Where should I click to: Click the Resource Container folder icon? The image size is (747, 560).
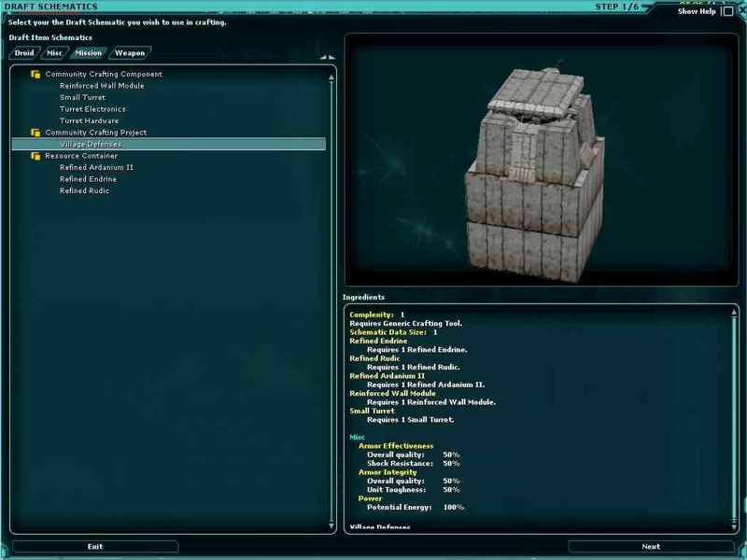pos(35,156)
